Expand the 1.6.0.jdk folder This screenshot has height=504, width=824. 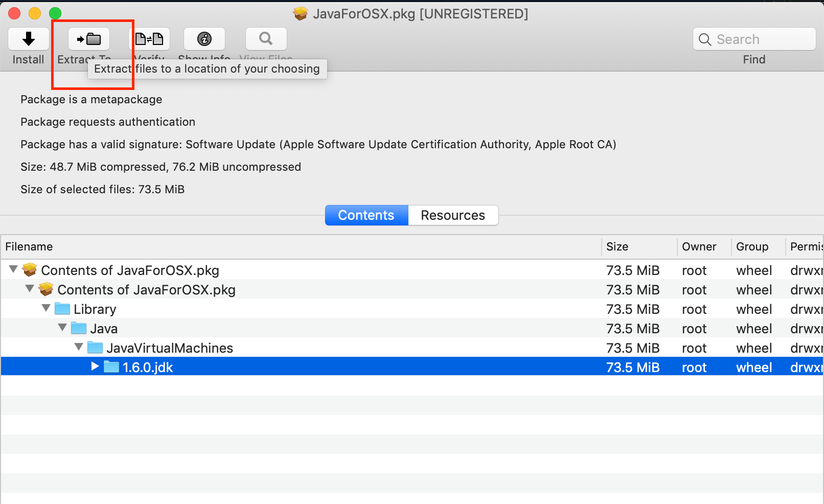click(95, 366)
